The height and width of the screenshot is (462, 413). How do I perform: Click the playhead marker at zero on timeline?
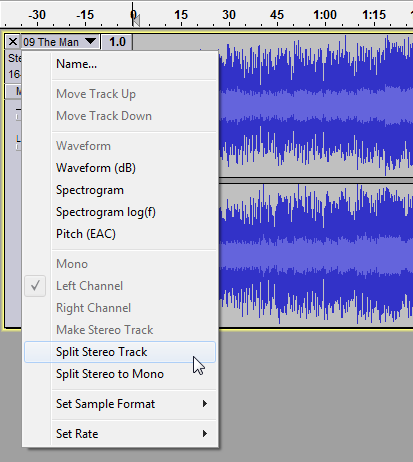[x=136, y=19]
